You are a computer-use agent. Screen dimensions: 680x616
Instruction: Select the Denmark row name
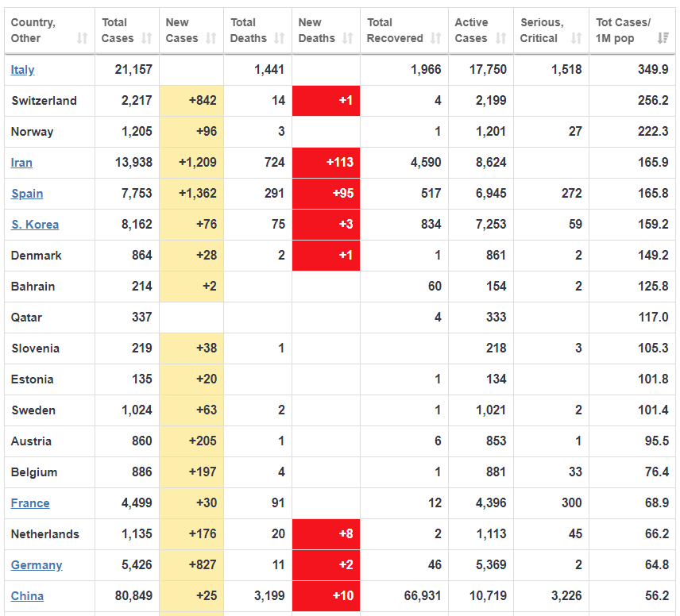(36, 256)
